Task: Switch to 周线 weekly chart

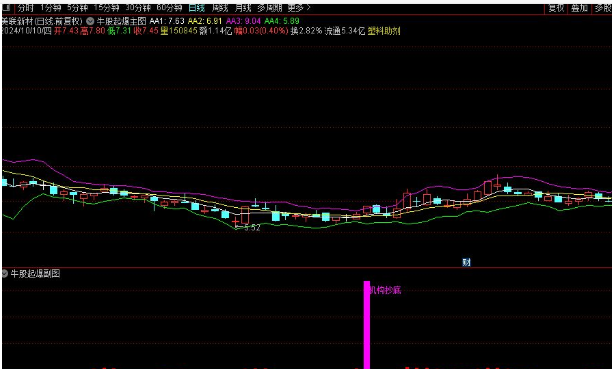Action: point(220,8)
